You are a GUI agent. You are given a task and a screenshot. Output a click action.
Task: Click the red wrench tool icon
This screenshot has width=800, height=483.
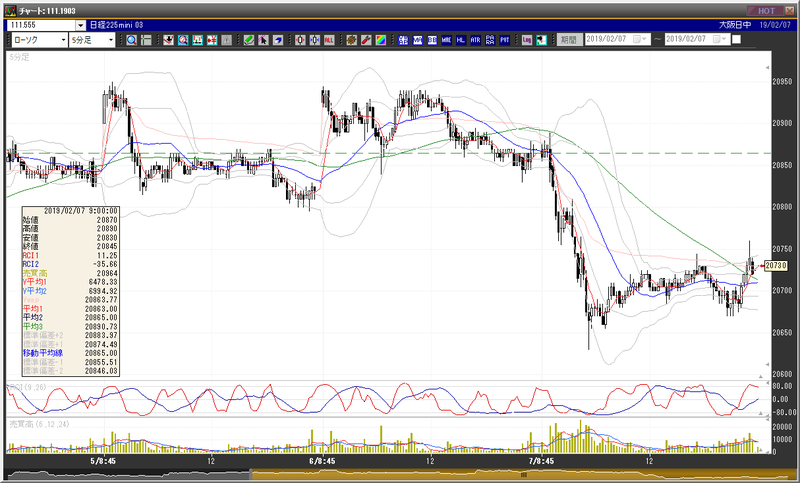pyautogui.click(x=366, y=40)
